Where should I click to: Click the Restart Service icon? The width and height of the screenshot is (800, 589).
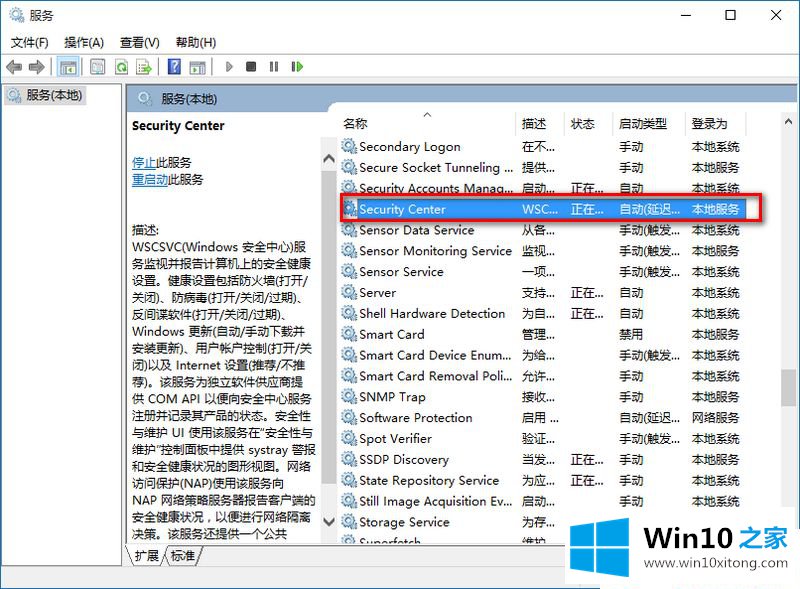coord(297,67)
